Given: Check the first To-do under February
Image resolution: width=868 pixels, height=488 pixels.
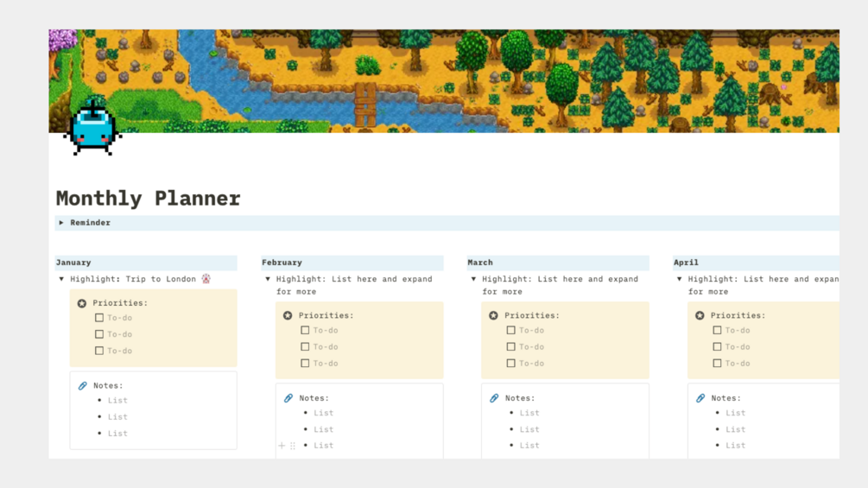Looking at the screenshot, I should point(305,330).
